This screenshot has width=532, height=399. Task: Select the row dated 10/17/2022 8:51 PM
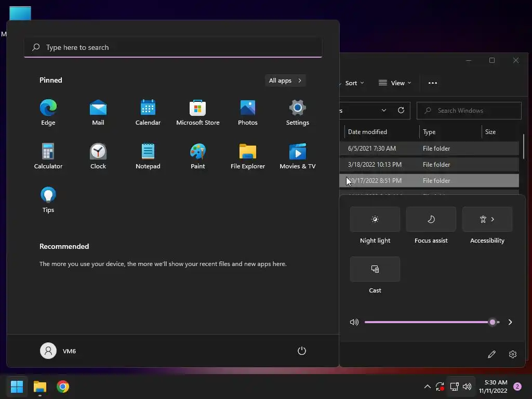pyautogui.click(x=429, y=180)
